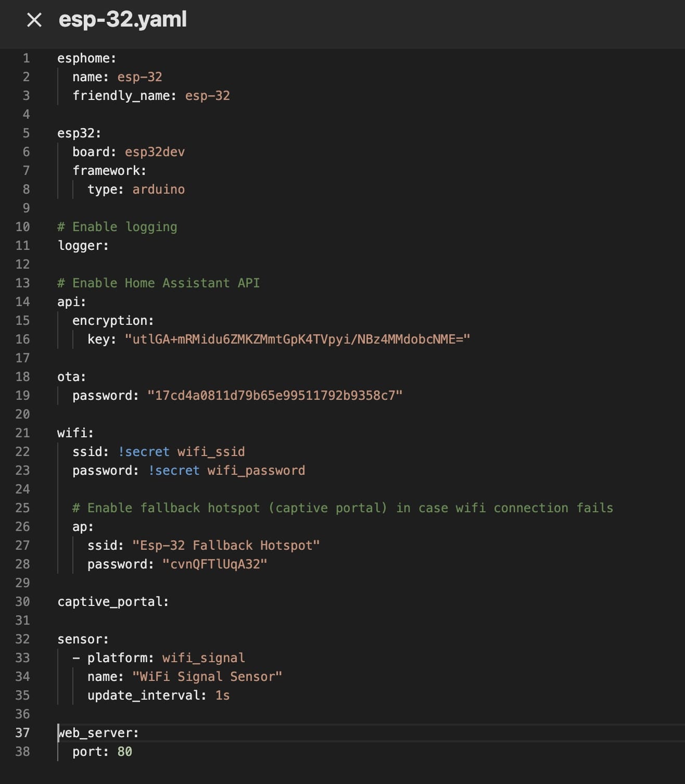Click the ota password string value
The width and height of the screenshot is (685, 784).
[x=275, y=396]
